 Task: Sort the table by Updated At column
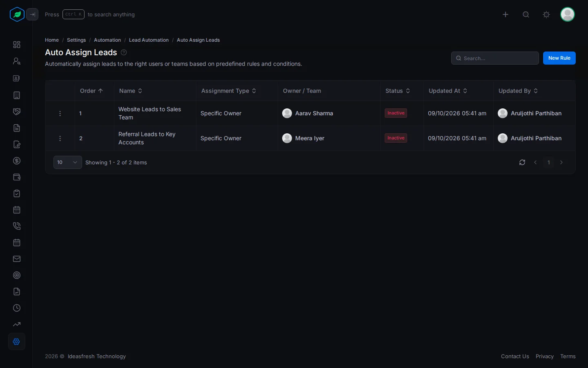coord(448,91)
